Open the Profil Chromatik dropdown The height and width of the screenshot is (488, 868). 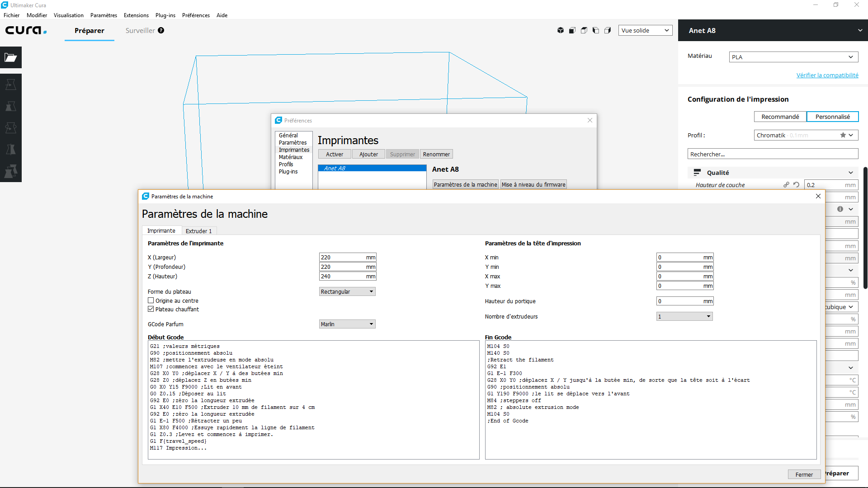(806, 135)
